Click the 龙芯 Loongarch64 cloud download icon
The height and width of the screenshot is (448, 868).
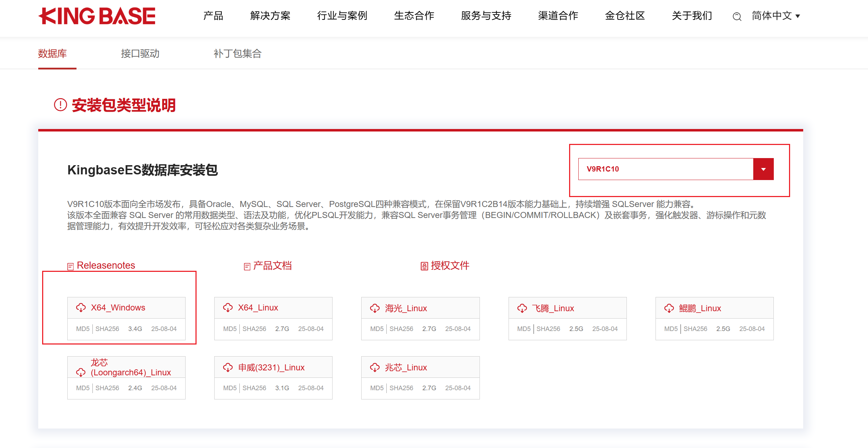(x=81, y=372)
